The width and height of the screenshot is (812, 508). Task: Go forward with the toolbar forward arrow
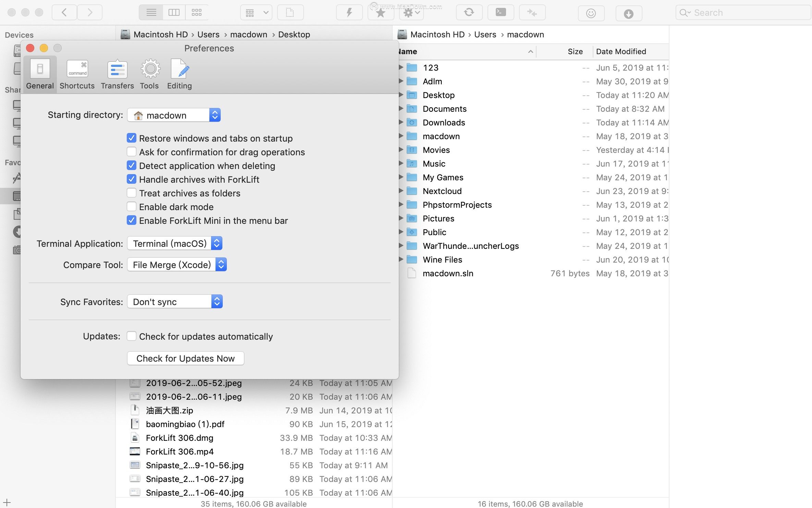tap(90, 13)
